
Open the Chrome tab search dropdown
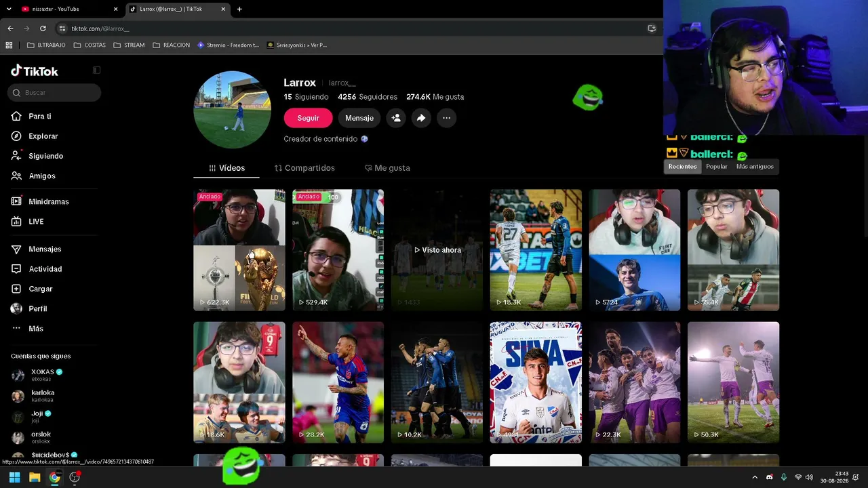(9, 9)
